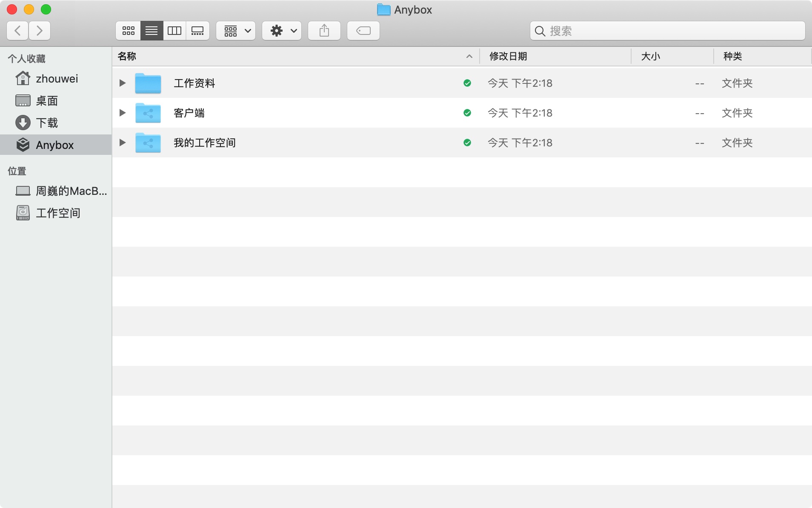
Task: Expand the 工作资料 folder
Action: 123,83
